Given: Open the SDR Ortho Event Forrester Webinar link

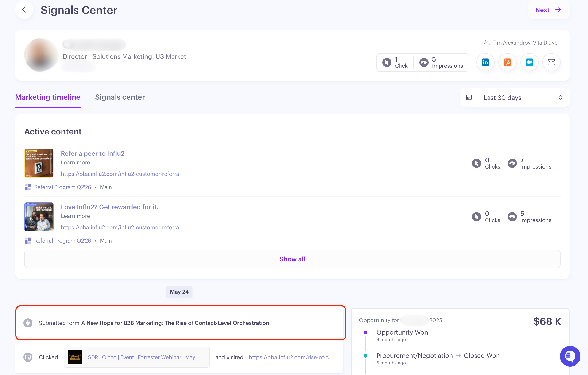Looking at the screenshot, I should (144, 357).
